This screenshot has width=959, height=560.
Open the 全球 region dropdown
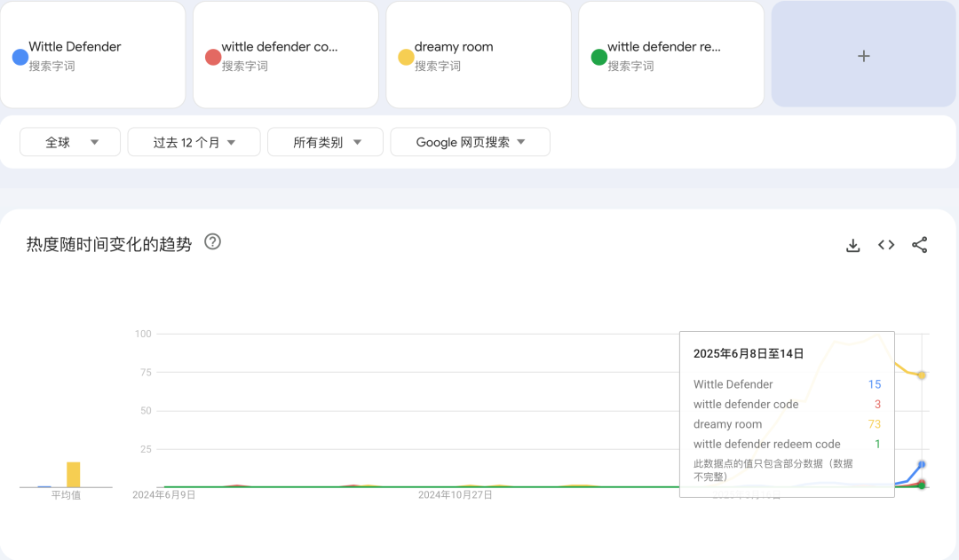pyautogui.click(x=69, y=141)
